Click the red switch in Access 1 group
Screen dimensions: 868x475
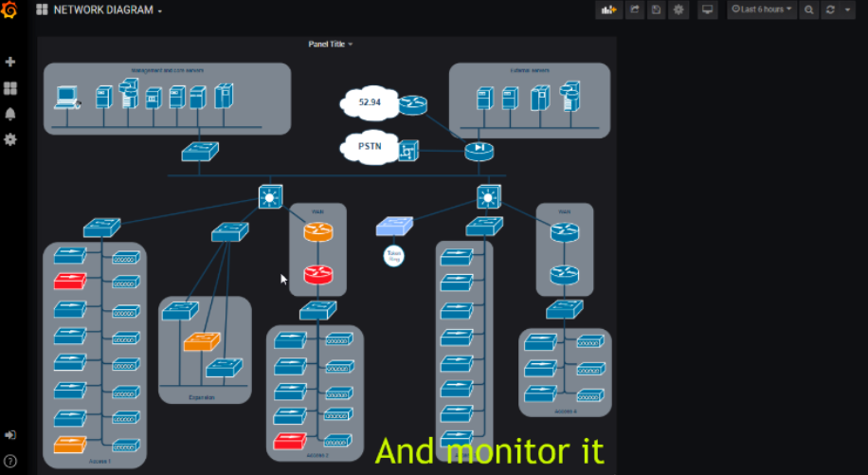tap(70, 281)
